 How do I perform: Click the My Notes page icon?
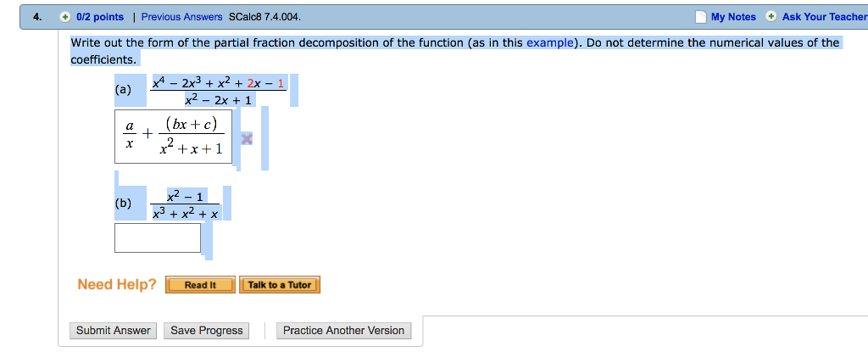click(x=700, y=17)
